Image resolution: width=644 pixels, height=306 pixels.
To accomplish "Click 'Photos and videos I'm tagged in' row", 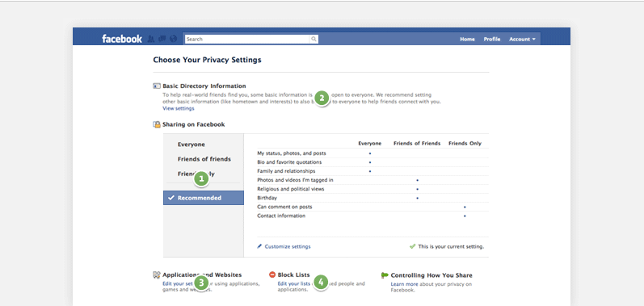I will point(373,180).
